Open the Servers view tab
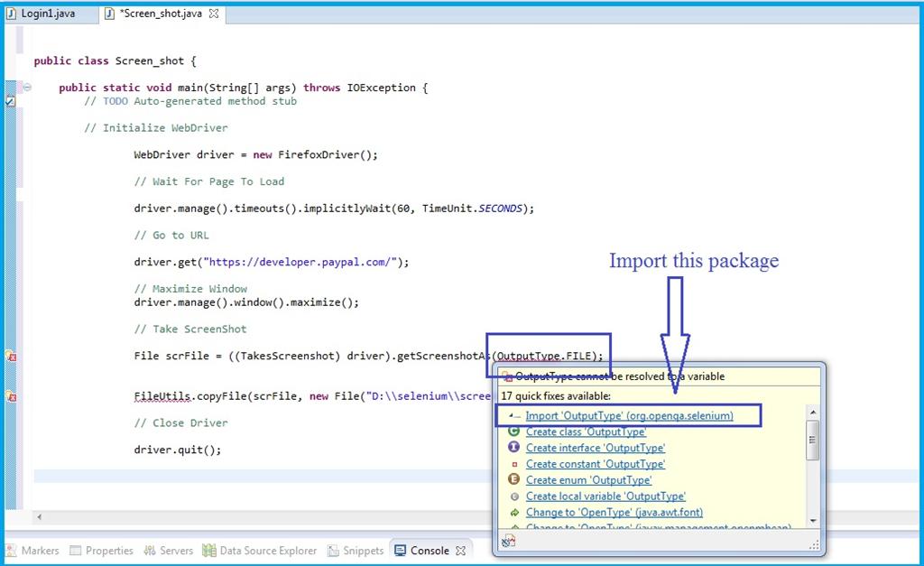Viewport: 924px width, 566px height. 169,551
